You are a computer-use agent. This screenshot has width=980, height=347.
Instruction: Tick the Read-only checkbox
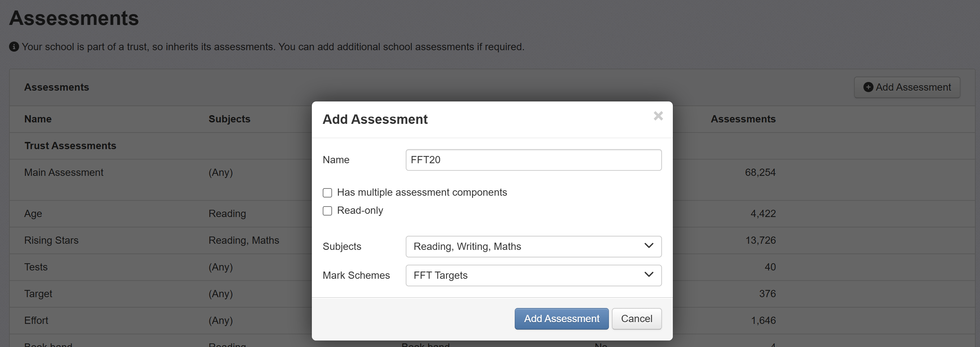point(327,211)
